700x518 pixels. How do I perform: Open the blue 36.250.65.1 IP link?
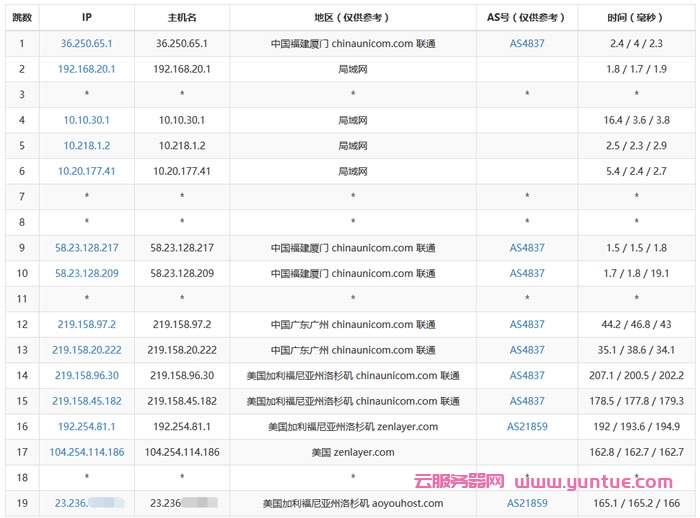(86, 43)
